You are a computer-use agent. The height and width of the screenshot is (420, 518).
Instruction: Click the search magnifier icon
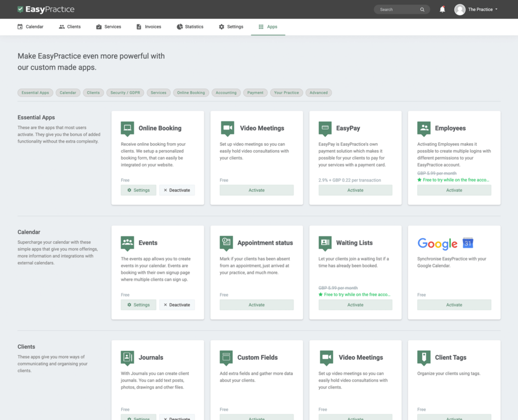[422, 10]
